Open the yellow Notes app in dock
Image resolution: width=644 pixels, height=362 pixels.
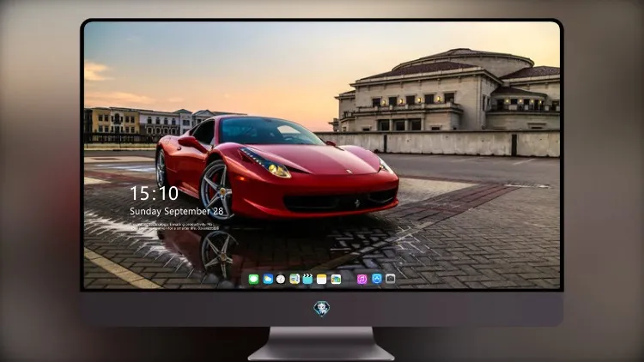point(322,280)
